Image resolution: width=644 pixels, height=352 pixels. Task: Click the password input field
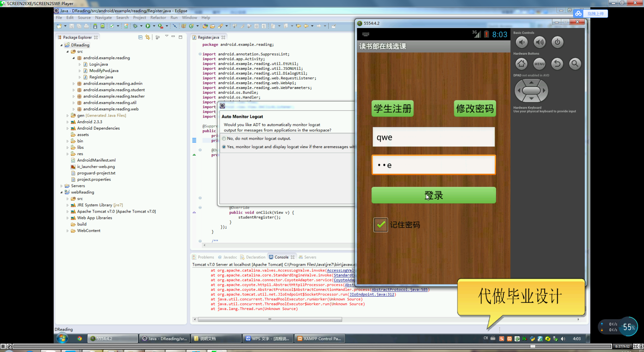click(433, 165)
